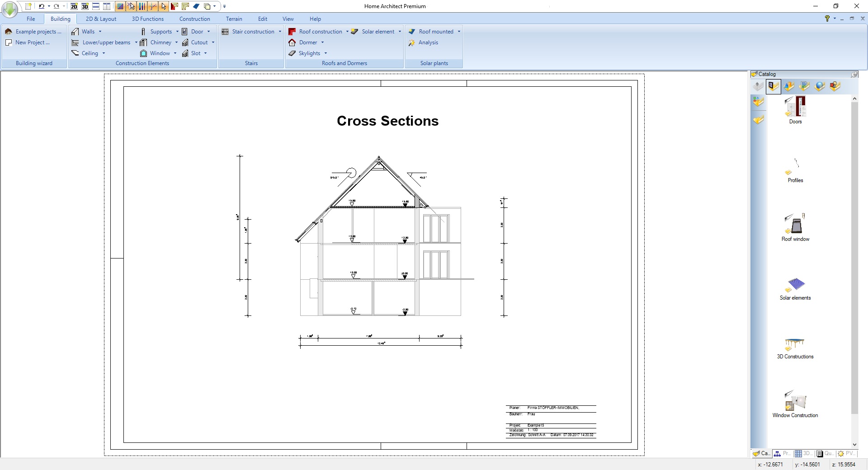Pin the Catalog panel open
Screen dimensions: 868x470
coord(855,74)
